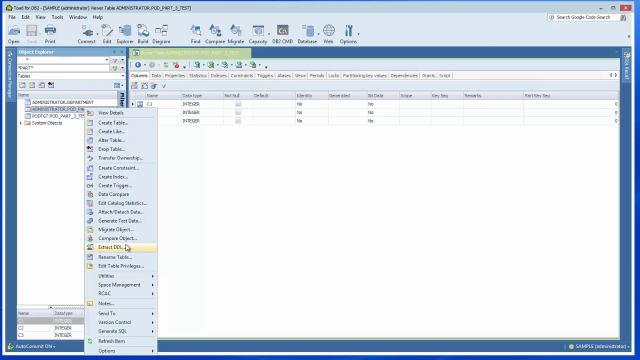Image resolution: width=640 pixels, height=360 pixels.
Task: Click the Open toolbar icon
Action: (x=13, y=34)
